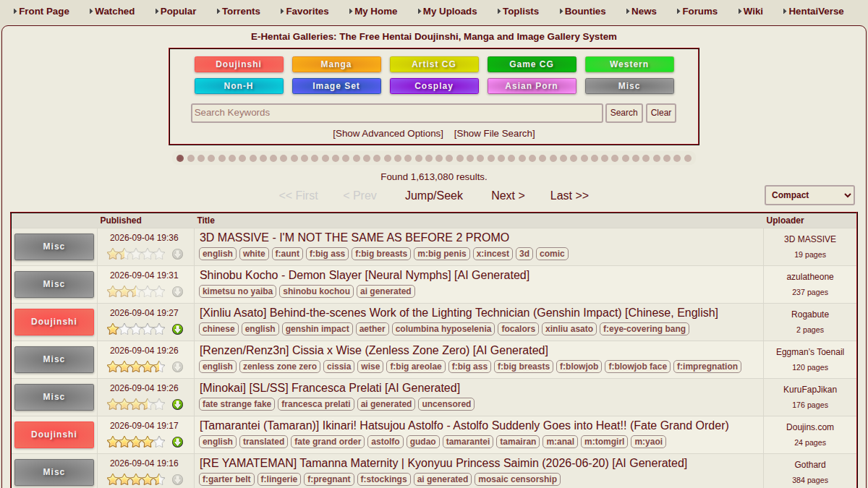The image size is (868, 488).
Task: Click green torrent arrow in Tamarantei row
Action: pyautogui.click(x=177, y=442)
